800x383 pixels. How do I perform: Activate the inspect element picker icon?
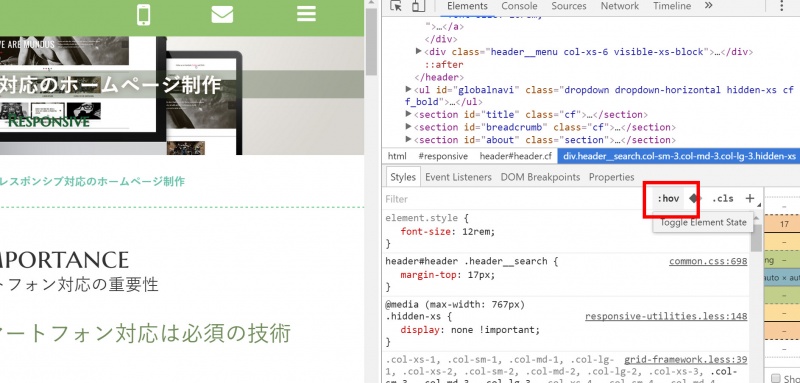(x=396, y=6)
